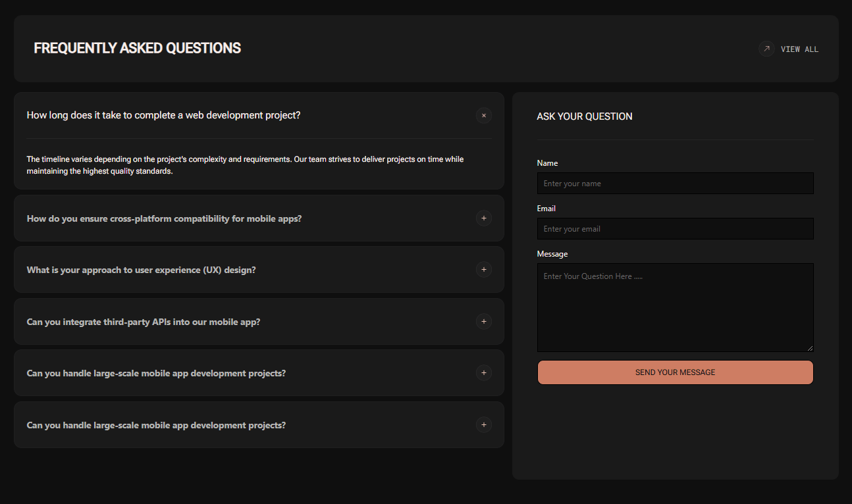Click the ASK YOUR QUESTION heading

pyautogui.click(x=585, y=116)
